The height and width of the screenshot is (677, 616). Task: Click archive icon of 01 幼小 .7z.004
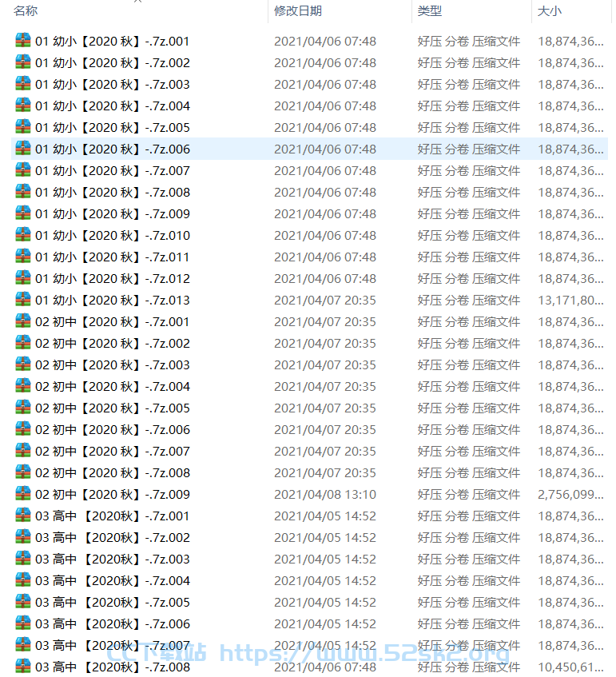click(x=23, y=106)
